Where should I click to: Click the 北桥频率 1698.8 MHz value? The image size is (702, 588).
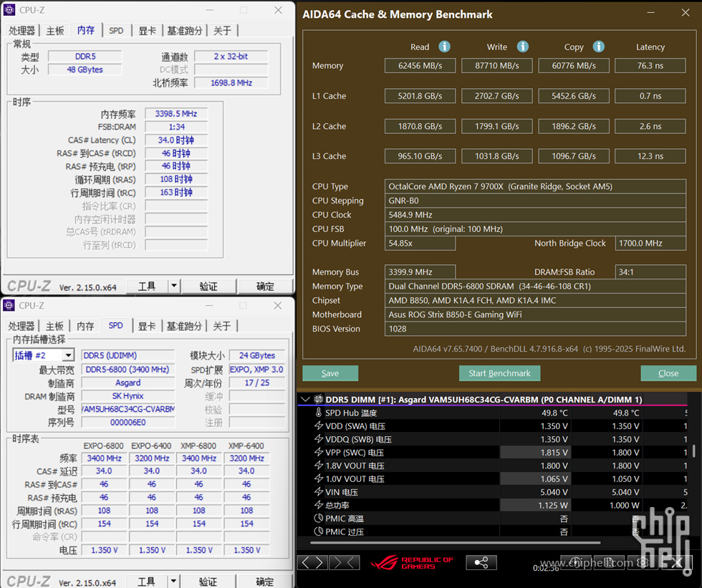click(231, 83)
